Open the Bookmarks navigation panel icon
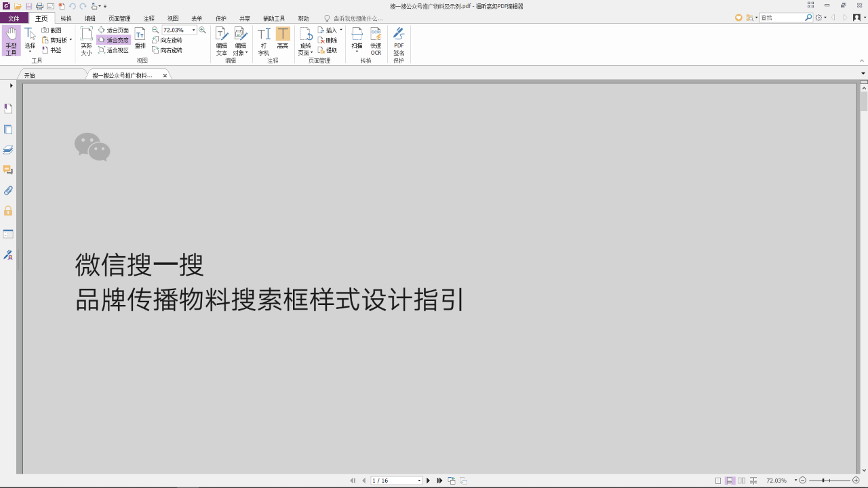868x488 pixels. point(8,108)
